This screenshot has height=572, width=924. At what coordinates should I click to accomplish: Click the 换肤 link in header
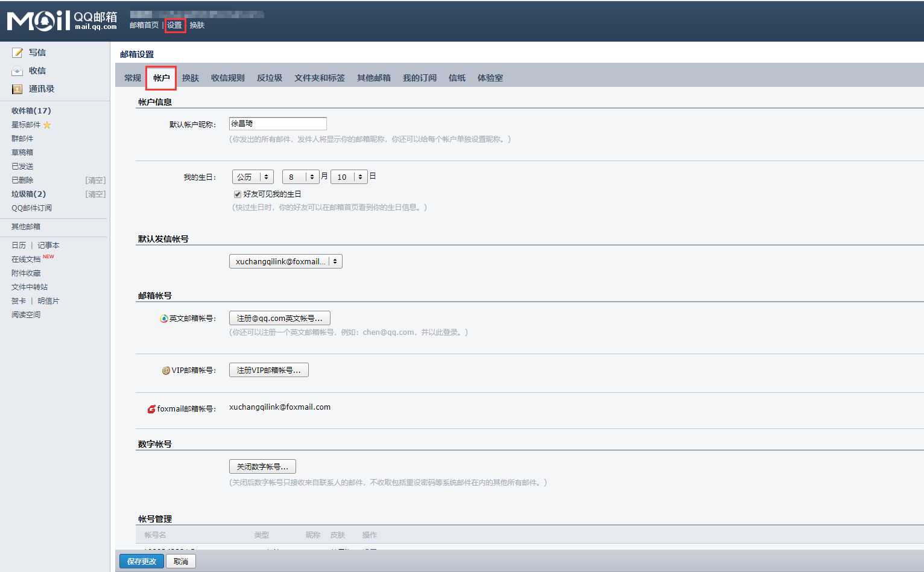click(197, 25)
